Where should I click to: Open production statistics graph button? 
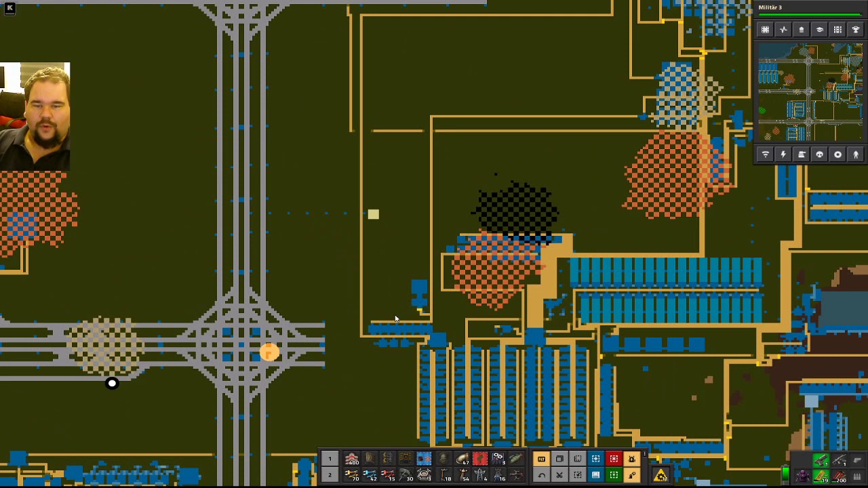[783, 29]
